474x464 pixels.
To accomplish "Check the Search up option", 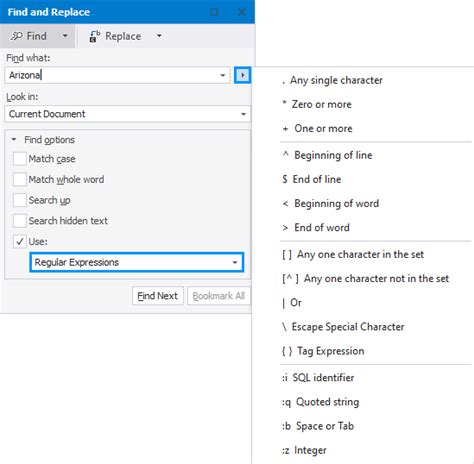I will (x=20, y=200).
